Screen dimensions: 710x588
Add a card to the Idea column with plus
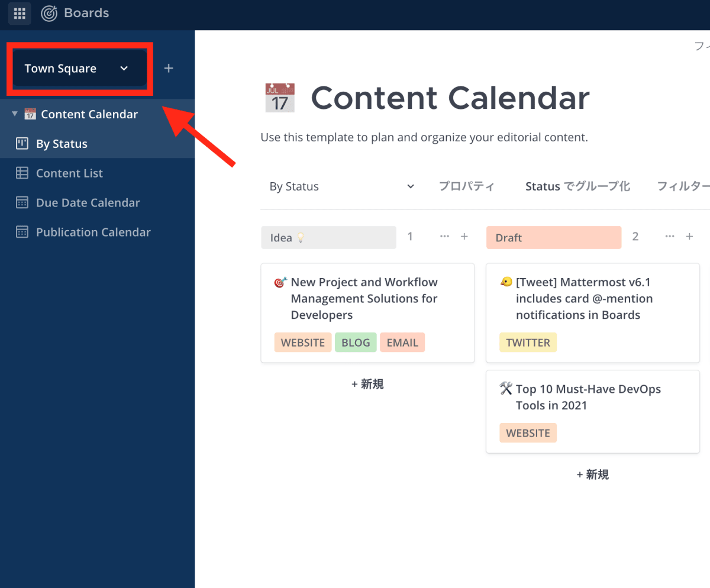[464, 237]
